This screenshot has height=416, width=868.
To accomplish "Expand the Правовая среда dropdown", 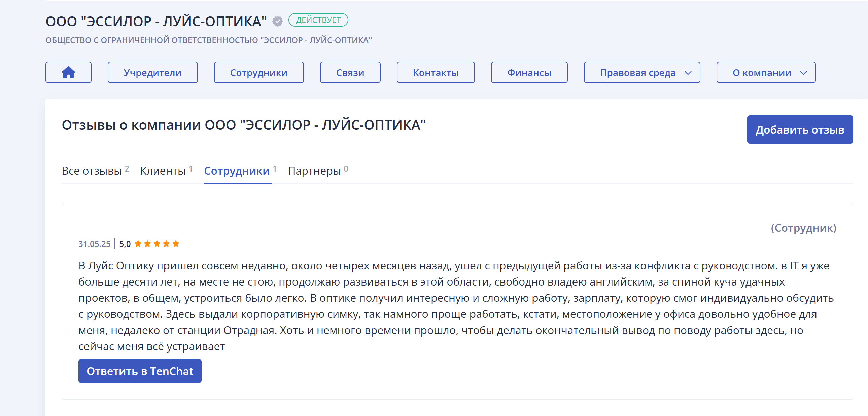I will (642, 72).
